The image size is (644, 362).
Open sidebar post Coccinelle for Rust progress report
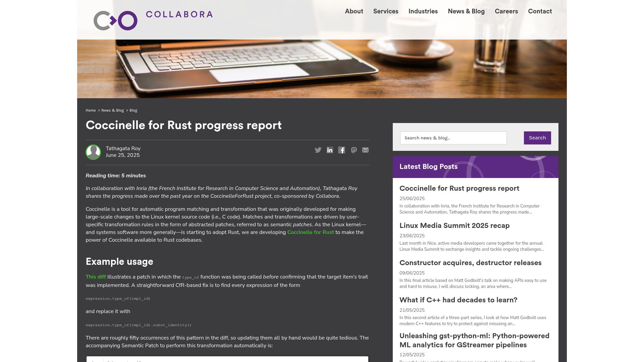[459, 188]
